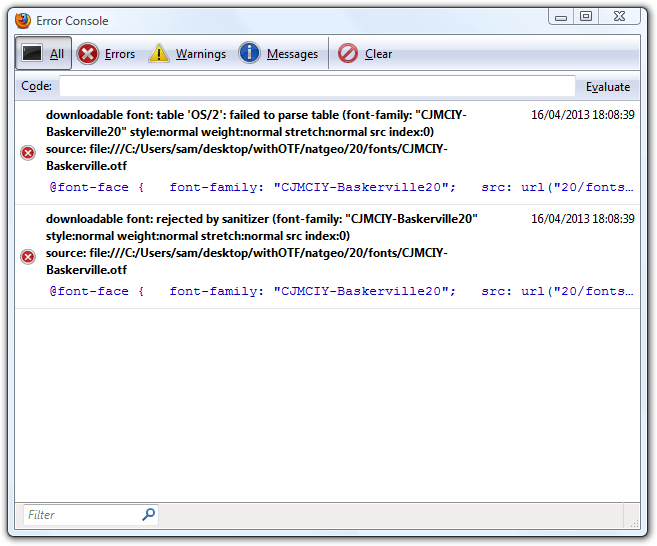Click the blue info Messages icon

click(250, 54)
